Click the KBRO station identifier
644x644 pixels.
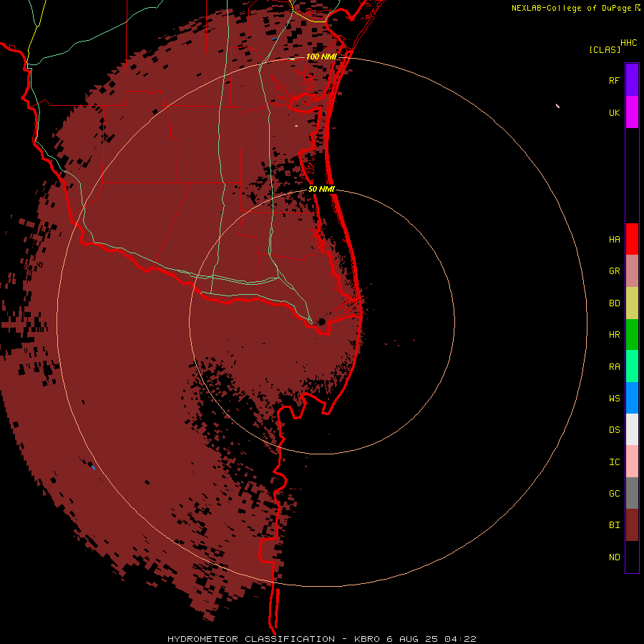point(368,639)
